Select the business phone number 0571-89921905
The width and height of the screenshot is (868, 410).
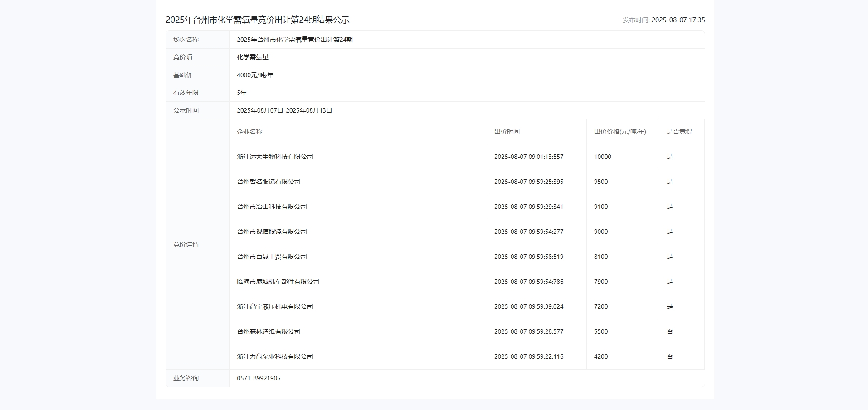[x=258, y=378]
